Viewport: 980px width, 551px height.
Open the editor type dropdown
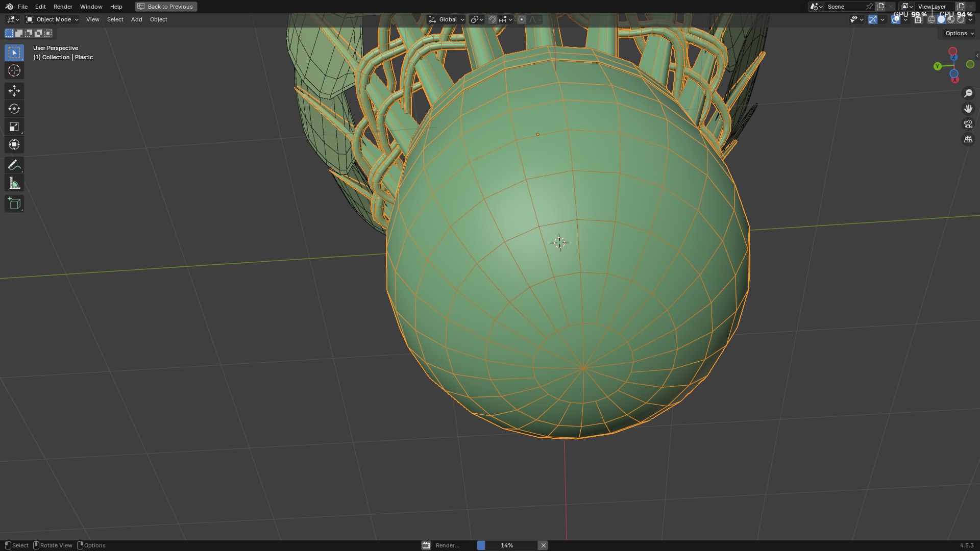(x=13, y=19)
